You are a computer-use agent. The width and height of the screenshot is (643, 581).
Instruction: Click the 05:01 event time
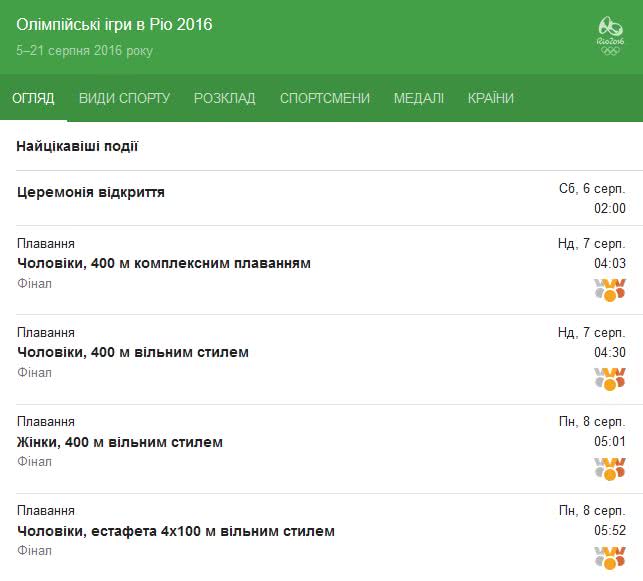[x=610, y=442]
